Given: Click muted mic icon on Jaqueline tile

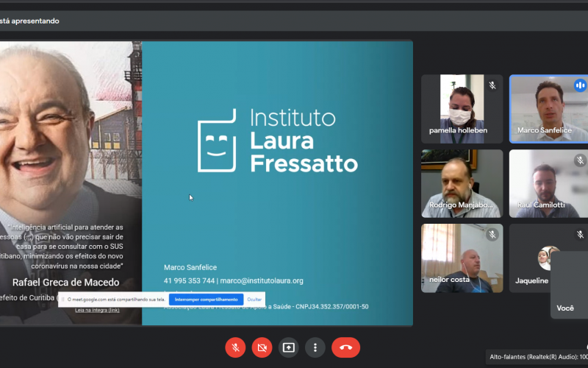Looking at the screenshot, I should pyautogui.click(x=580, y=235).
